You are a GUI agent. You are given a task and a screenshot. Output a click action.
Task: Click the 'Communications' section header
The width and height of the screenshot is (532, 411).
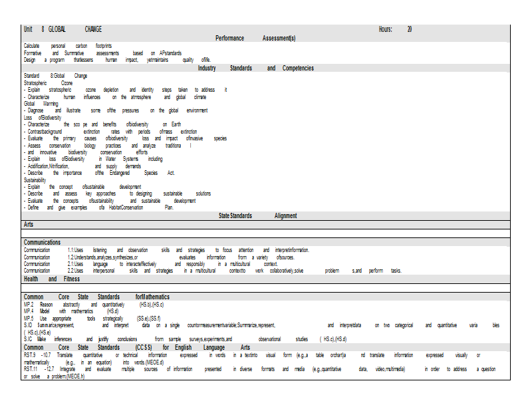coord(42,242)
